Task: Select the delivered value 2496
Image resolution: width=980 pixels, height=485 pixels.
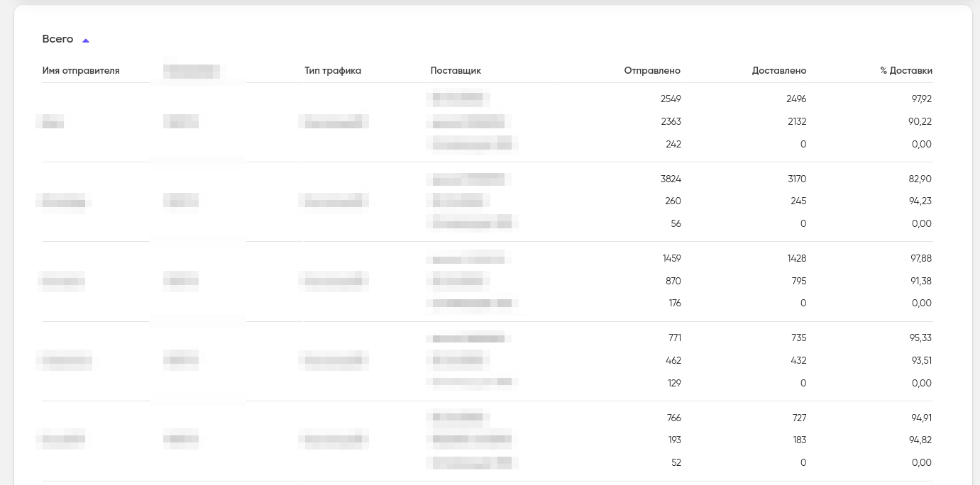Action: pyautogui.click(x=795, y=99)
